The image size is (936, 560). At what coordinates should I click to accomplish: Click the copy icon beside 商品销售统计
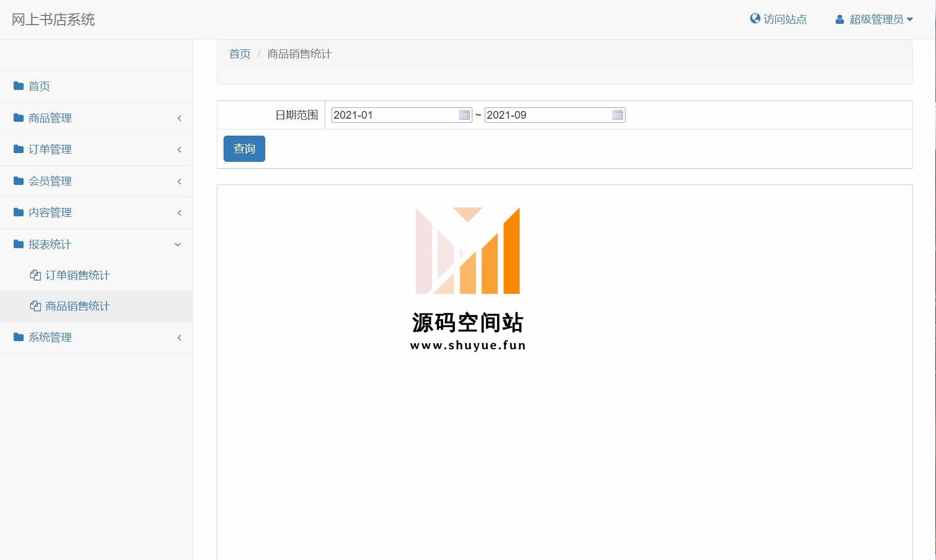pyautogui.click(x=35, y=306)
